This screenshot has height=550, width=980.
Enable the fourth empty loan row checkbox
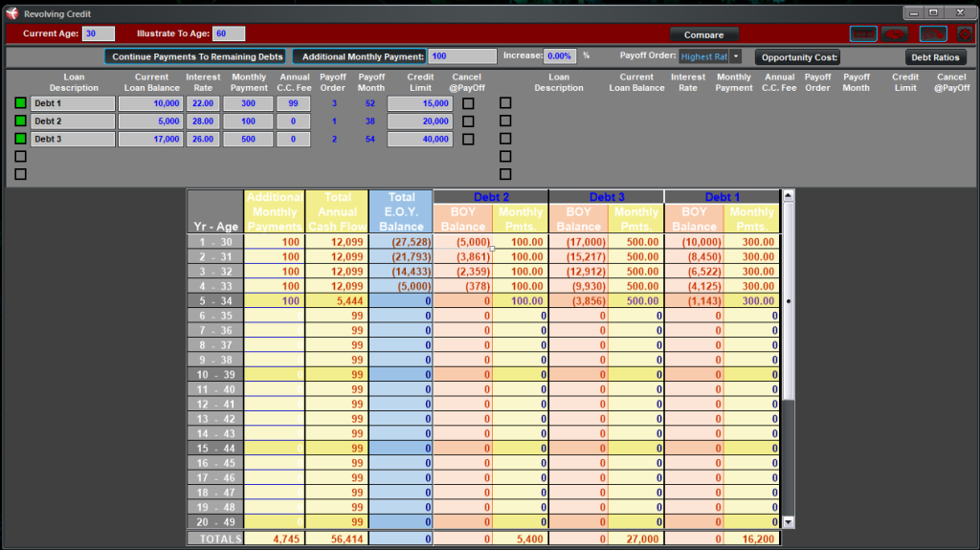(x=21, y=156)
